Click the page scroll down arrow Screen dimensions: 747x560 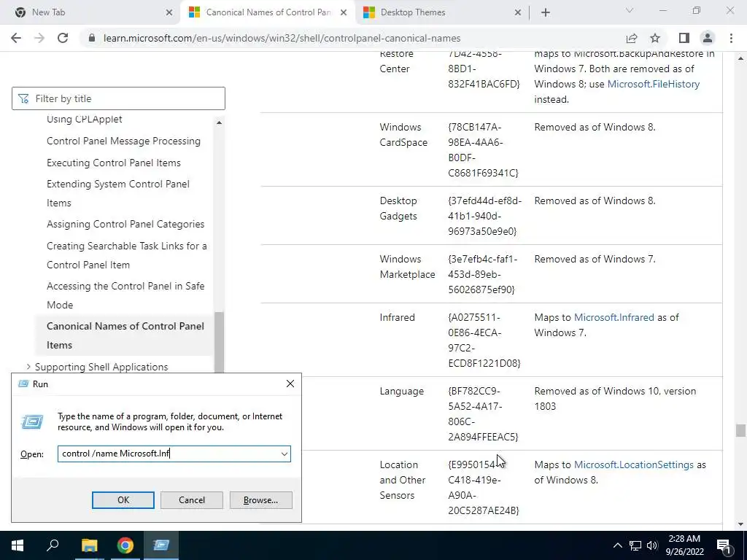click(x=740, y=524)
